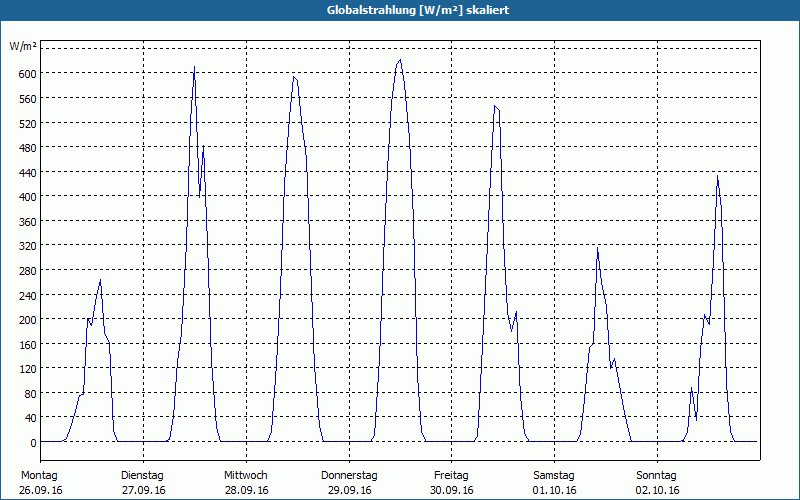Click the Tuesday radiation curve peak
This screenshot has width=800, height=500.
point(194,67)
